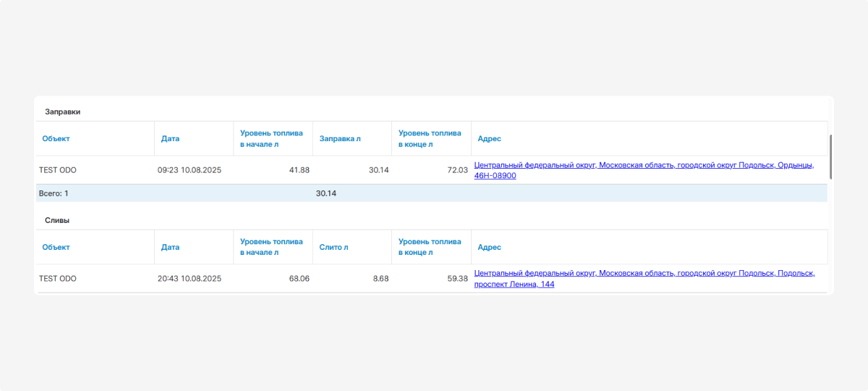The image size is (868, 391).
Task: Click the 09:23 10.08.2025 date cell
Action: click(x=190, y=170)
